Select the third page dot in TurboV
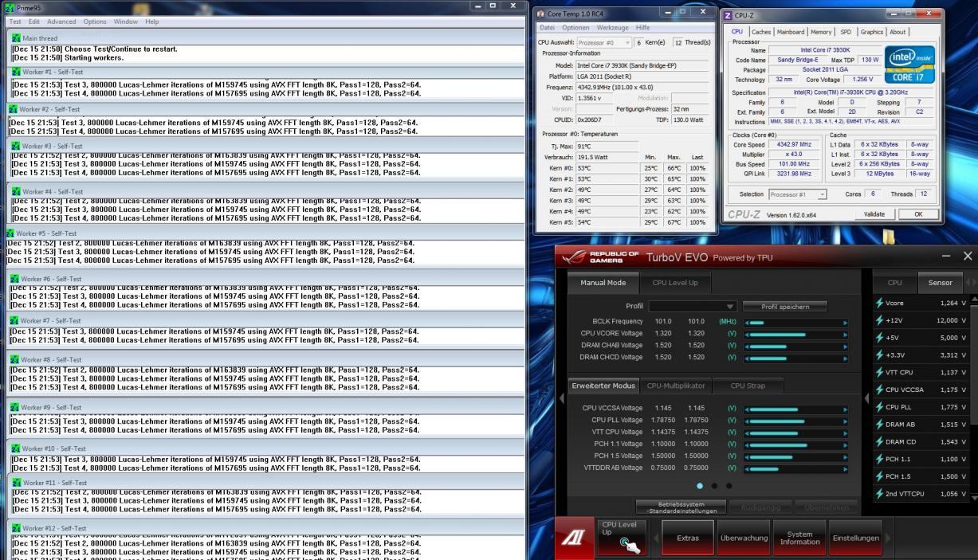 pyautogui.click(x=728, y=485)
